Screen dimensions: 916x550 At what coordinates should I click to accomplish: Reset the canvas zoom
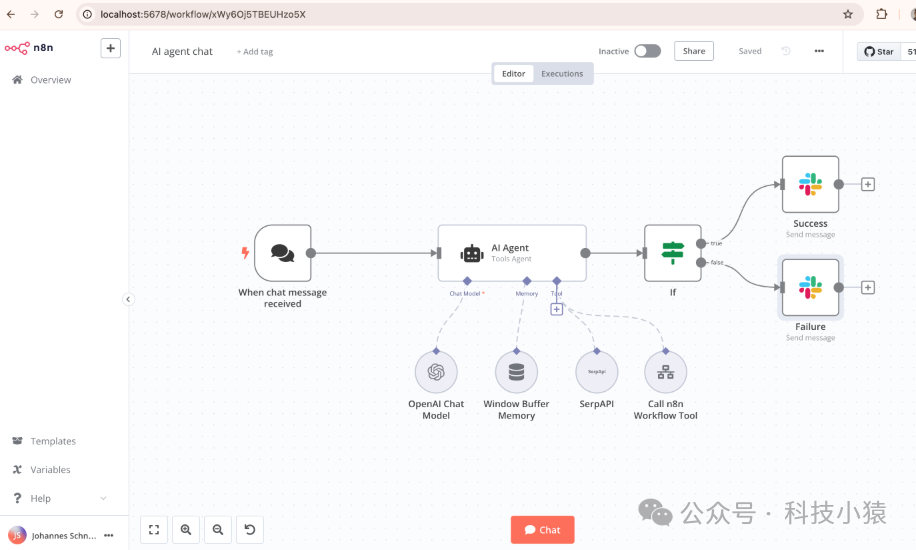pyautogui.click(x=249, y=530)
